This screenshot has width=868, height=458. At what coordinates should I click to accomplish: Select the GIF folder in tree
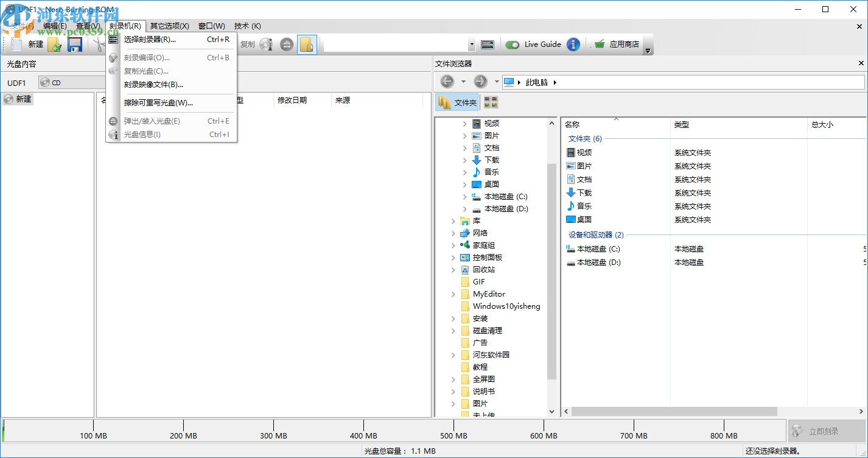(x=479, y=282)
